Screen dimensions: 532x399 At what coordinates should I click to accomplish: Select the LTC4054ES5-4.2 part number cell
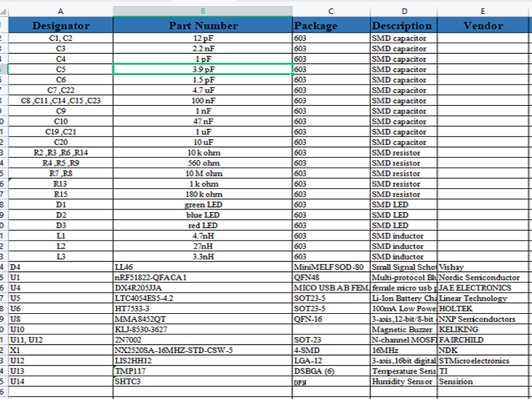[203, 299]
